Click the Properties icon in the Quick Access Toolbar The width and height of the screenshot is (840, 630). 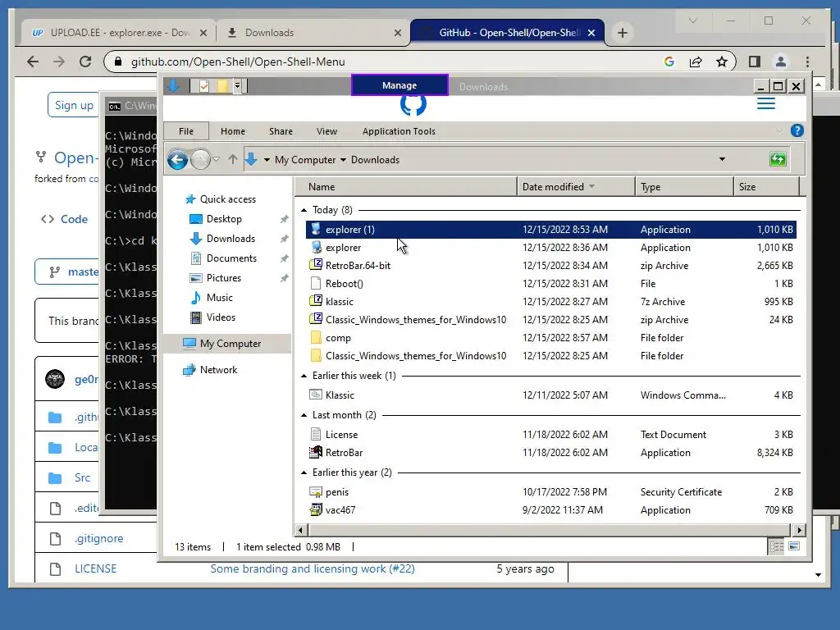point(203,85)
